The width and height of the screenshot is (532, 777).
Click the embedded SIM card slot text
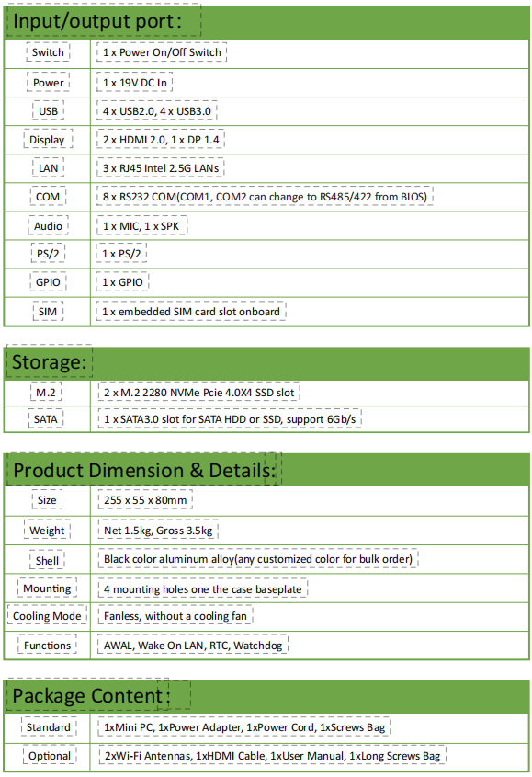point(191,312)
